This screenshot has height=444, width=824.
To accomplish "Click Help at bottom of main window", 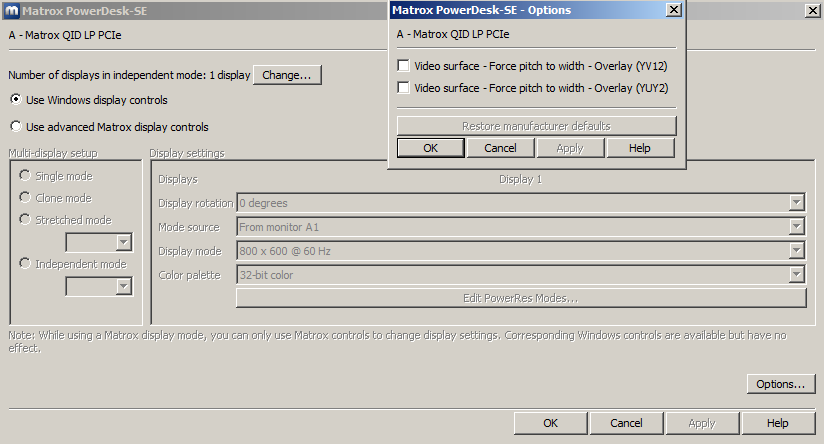I will tap(778, 423).
